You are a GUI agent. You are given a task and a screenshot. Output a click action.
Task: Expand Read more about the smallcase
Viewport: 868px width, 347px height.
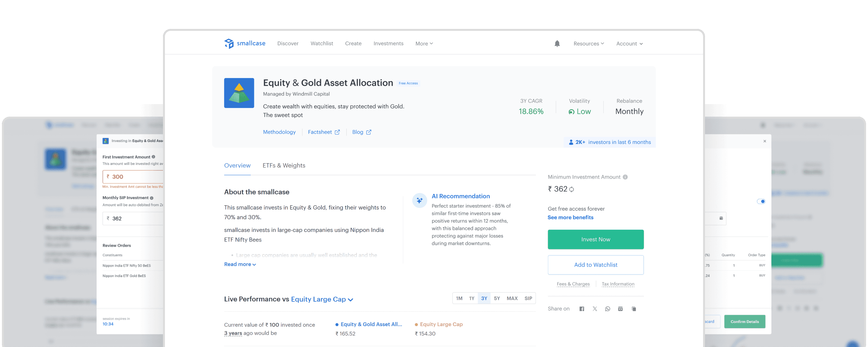(240, 264)
